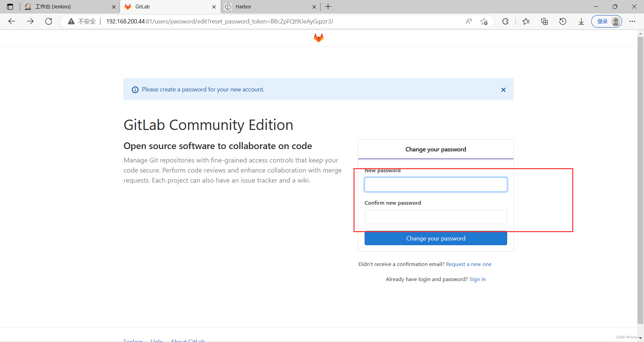Image resolution: width=644 pixels, height=342 pixels.
Task: Restore the browser window size
Action: [615, 7]
